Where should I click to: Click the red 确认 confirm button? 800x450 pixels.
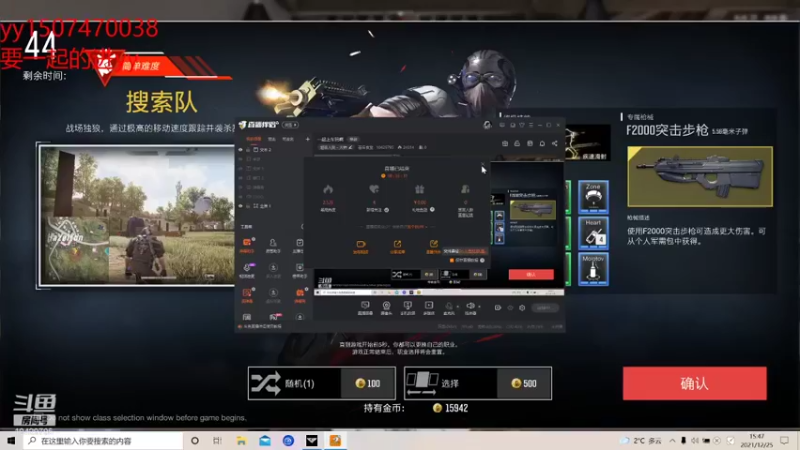point(694,383)
